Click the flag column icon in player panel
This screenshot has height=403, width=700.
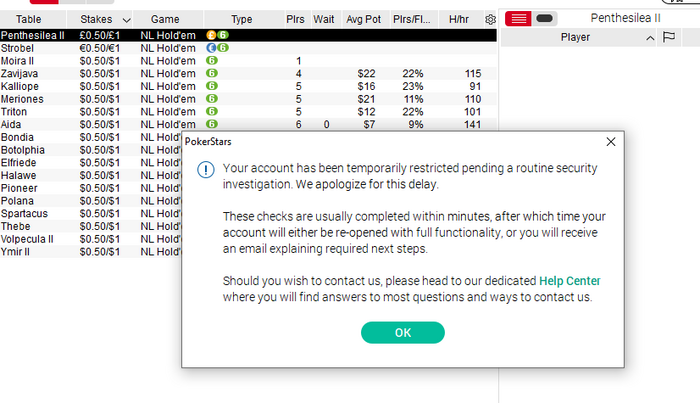669,37
